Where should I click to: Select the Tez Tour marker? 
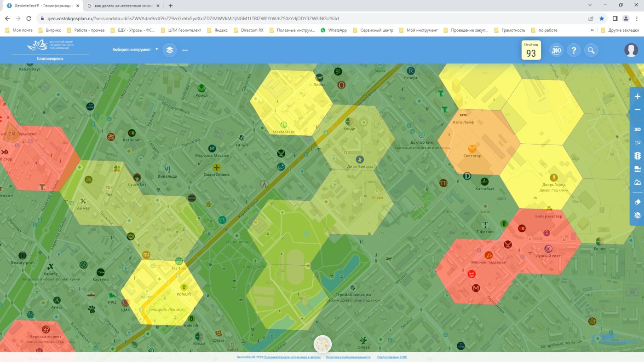tap(179, 261)
